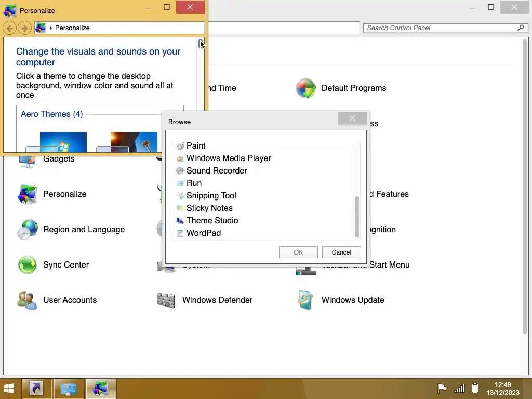Open Default Programs icon in Control Panel

[x=305, y=88]
